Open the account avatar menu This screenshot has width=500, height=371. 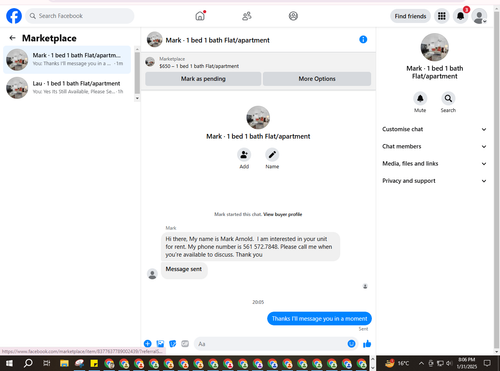tap(479, 16)
